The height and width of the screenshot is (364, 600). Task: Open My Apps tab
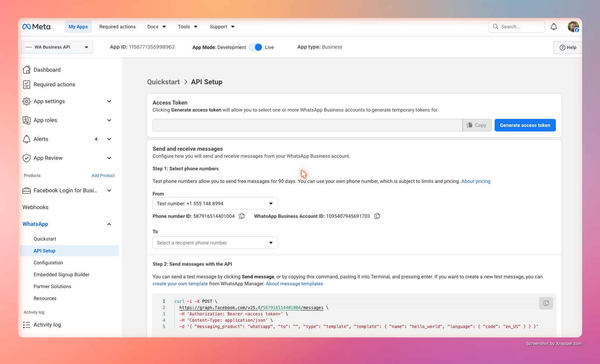pyautogui.click(x=78, y=27)
